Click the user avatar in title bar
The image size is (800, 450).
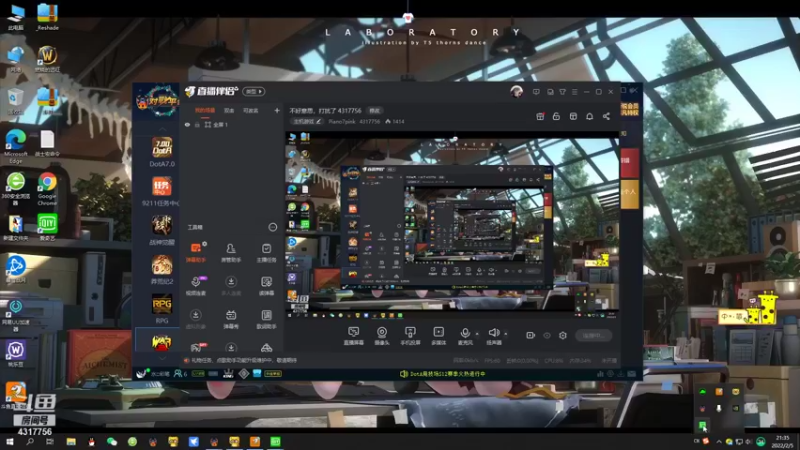point(516,92)
